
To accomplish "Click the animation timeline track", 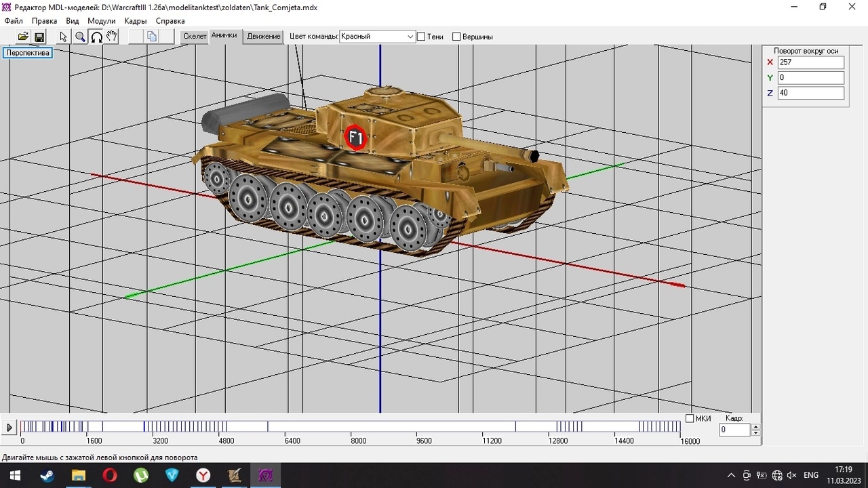I will click(351, 426).
